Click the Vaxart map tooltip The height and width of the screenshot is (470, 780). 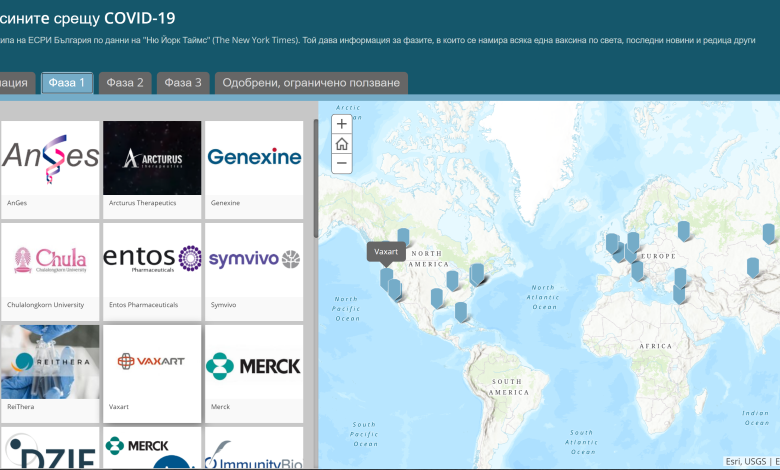(386, 252)
